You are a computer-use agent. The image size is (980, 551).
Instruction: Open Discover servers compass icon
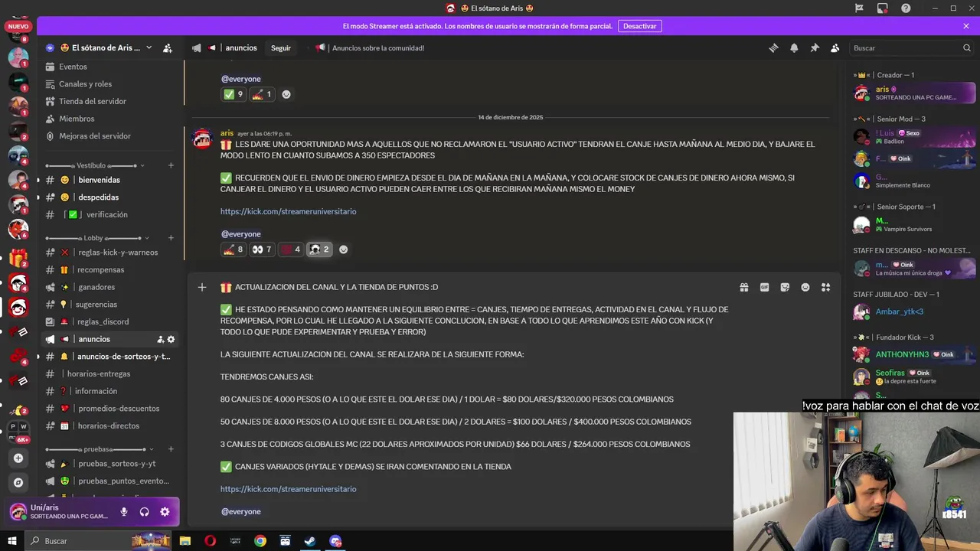click(18, 483)
